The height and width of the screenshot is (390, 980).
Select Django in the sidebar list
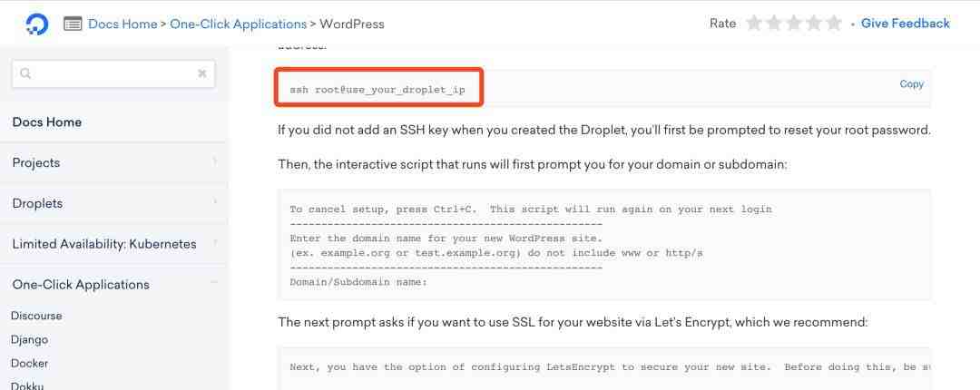pos(30,339)
